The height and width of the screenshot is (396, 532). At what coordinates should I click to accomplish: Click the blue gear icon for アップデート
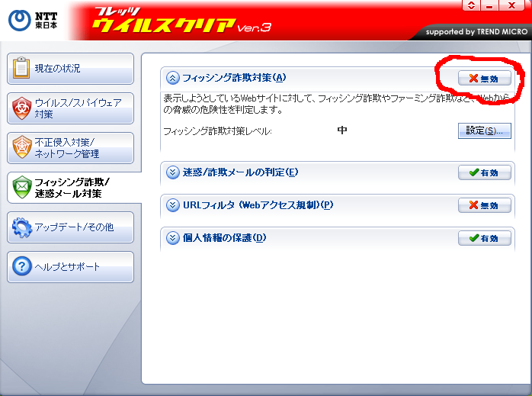(x=22, y=227)
